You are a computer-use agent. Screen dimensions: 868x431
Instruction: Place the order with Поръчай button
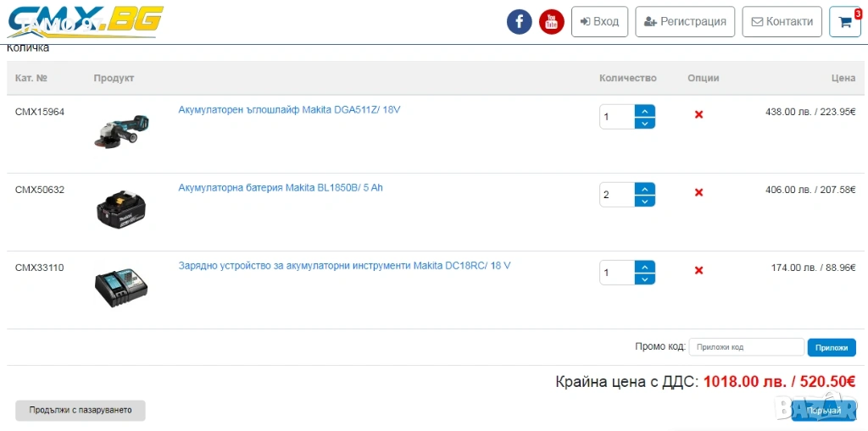[823, 411]
